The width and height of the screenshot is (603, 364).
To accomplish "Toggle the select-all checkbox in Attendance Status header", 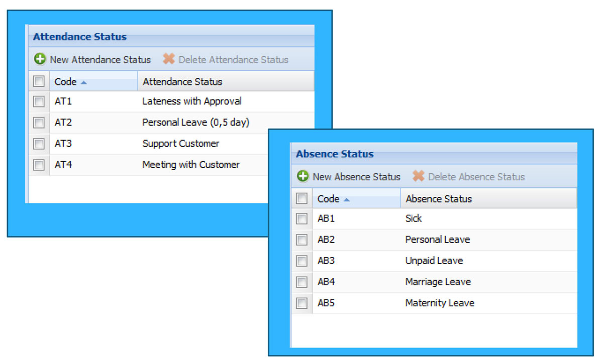I will point(39,81).
